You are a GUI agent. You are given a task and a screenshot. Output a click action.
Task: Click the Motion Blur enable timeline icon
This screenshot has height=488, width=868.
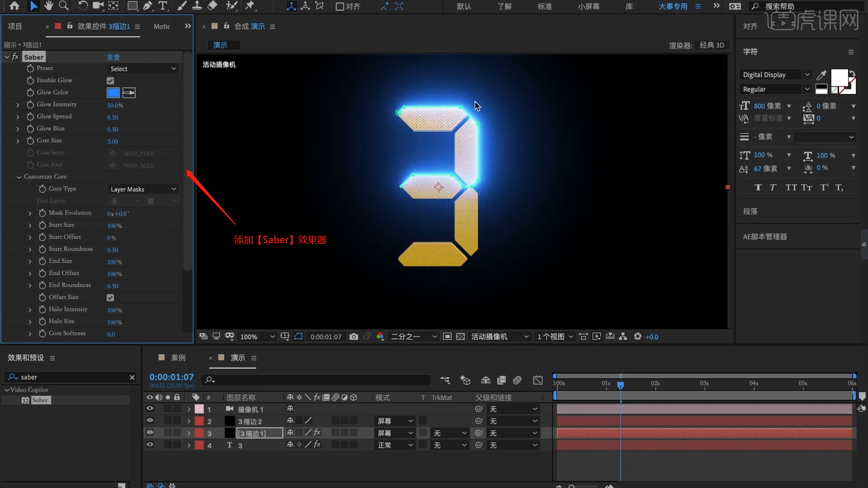click(x=517, y=380)
